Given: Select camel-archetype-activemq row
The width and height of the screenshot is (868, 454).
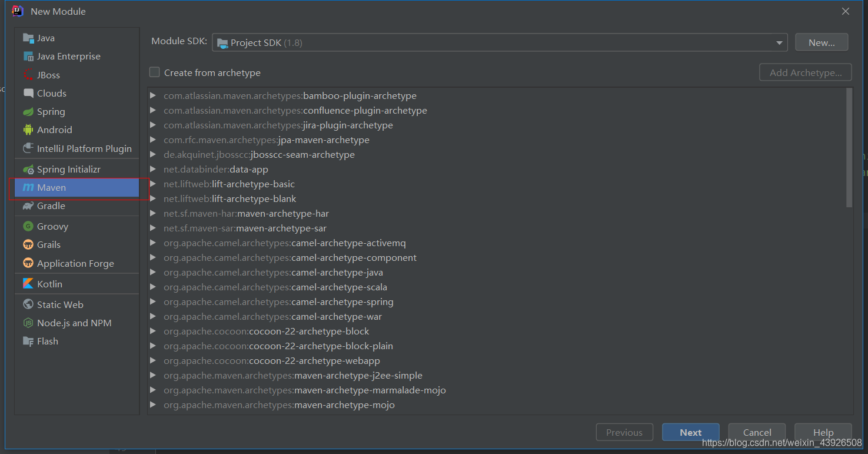Looking at the screenshot, I should 497,243.
